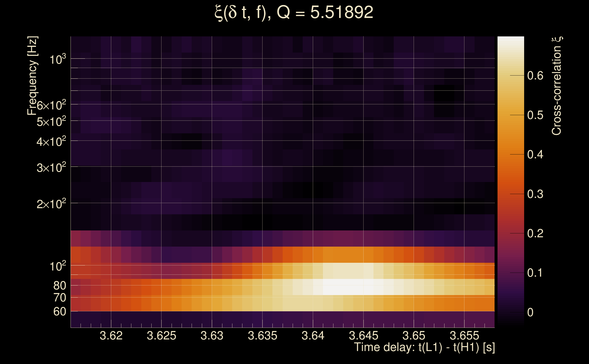
Task: Click the 2×10² frequency tick label
Action: (x=51, y=204)
